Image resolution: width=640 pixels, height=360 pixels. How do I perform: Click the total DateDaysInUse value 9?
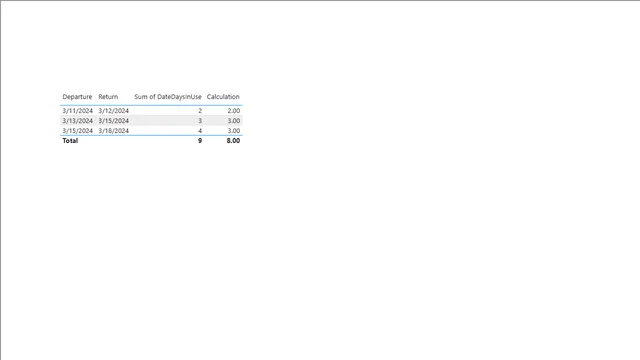(200, 140)
